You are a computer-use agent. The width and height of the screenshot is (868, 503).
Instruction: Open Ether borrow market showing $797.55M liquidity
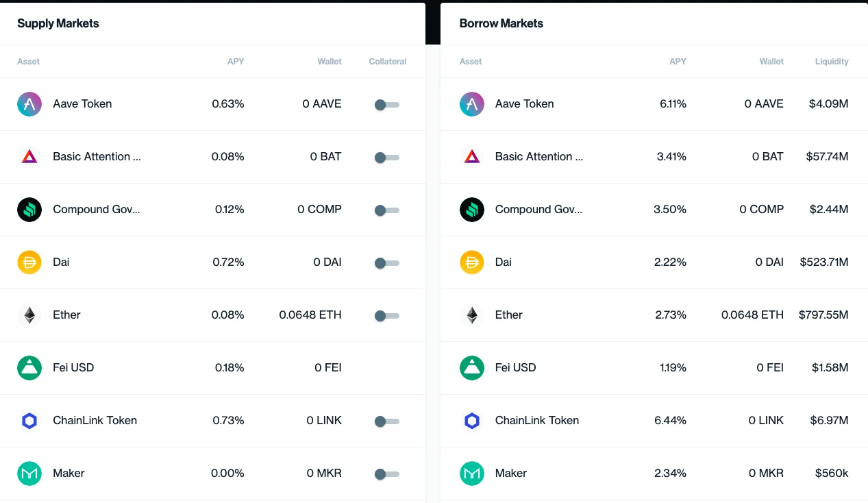pyautogui.click(x=654, y=315)
